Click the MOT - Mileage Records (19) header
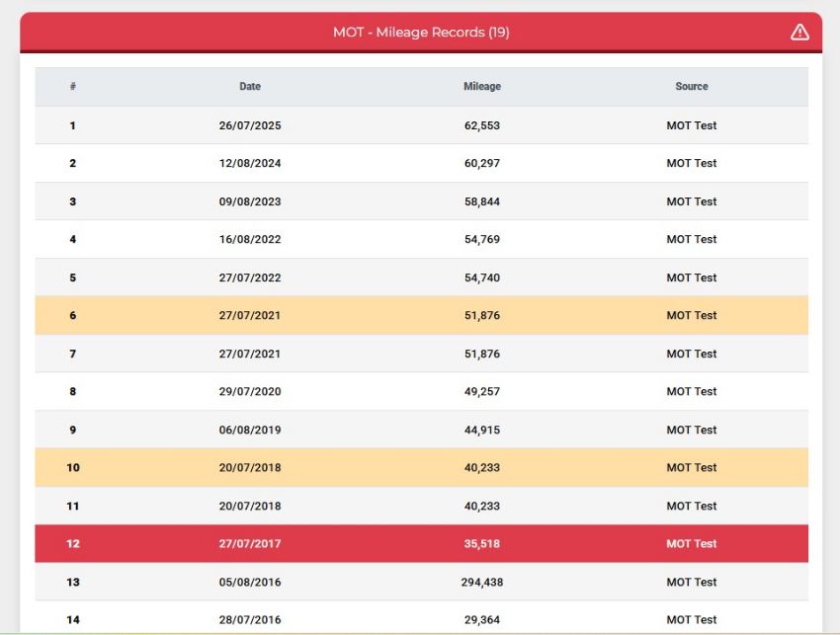This screenshot has height=635, width=840. (x=421, y=33)
